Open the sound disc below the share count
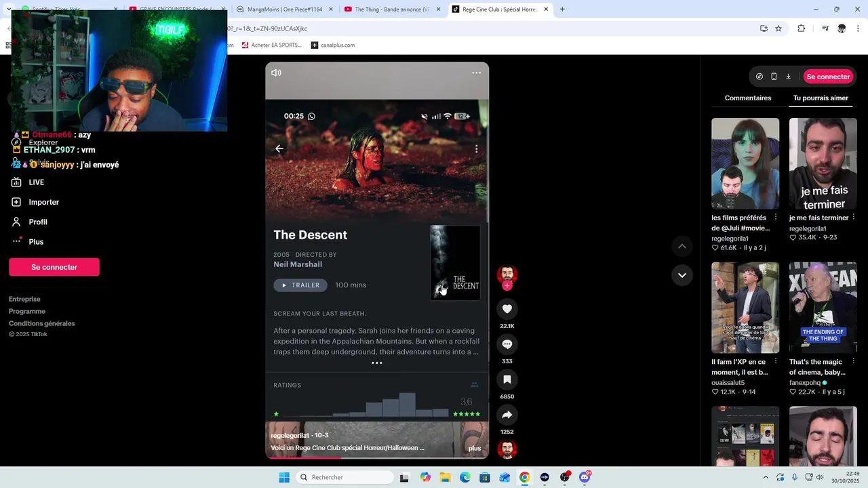Screen dimensions: 868x488 tap(507, 449)
